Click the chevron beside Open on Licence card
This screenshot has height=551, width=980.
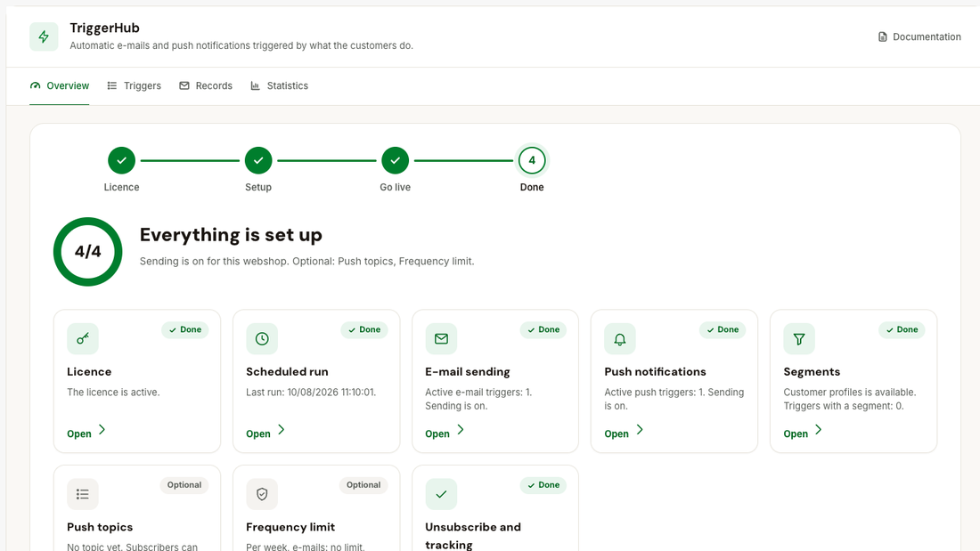pyautogui.click(x=102, y=430)
